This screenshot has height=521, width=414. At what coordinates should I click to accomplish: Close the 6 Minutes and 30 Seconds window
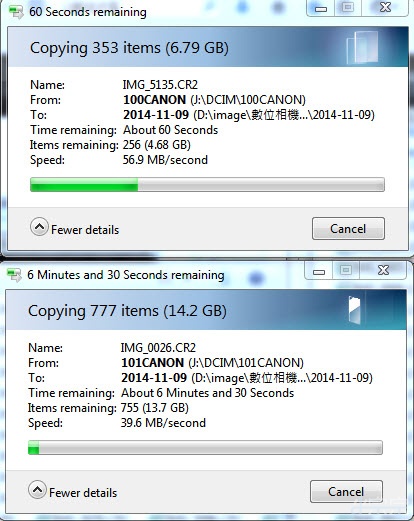tap(383, 271)
